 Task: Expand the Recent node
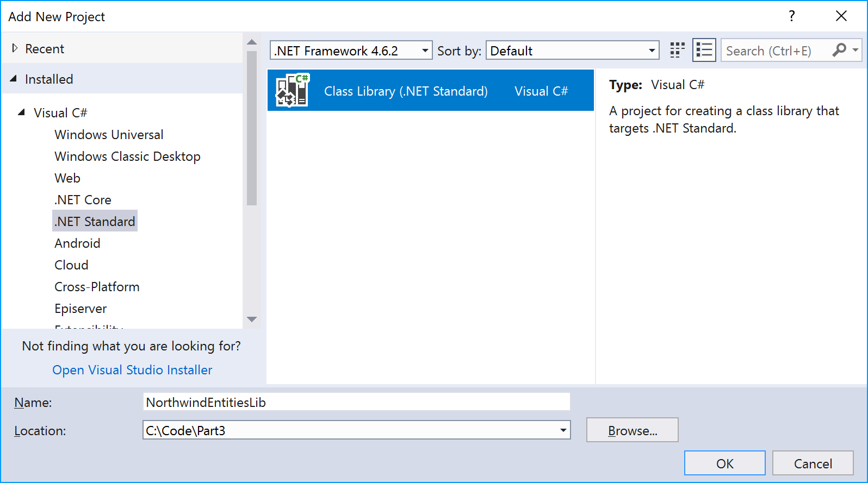[15, 48]
